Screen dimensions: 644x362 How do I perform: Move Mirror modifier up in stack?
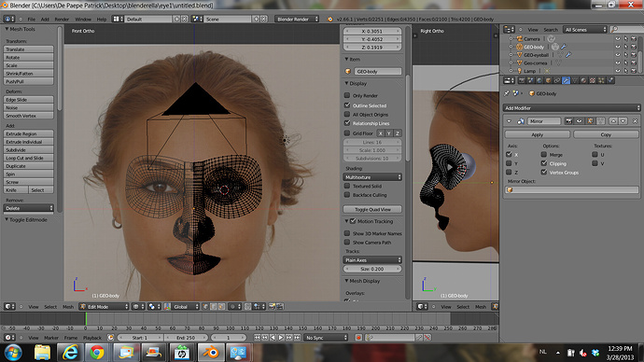pos(613,121)
